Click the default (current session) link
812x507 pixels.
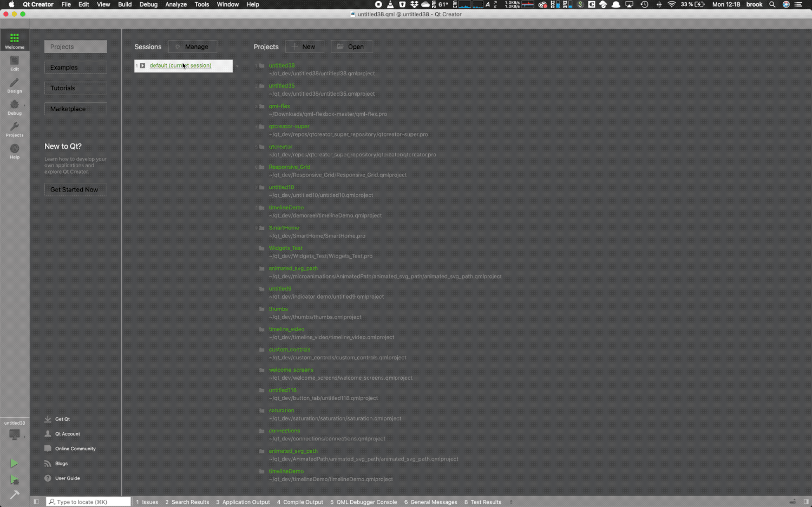point(180,65)
